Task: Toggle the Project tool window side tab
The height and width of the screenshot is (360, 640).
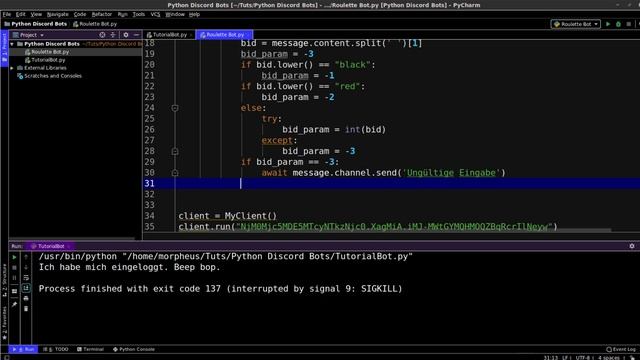Action: [4, 48]
